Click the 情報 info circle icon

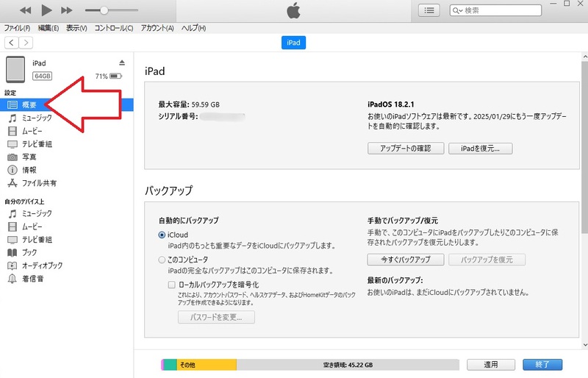[12, 170]
